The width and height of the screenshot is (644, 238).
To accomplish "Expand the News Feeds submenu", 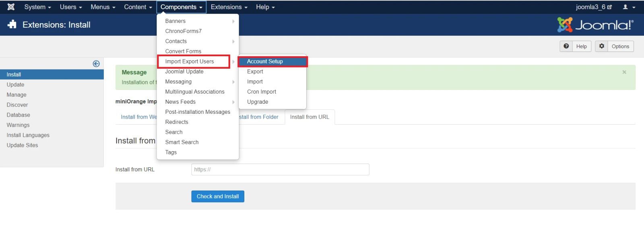I will pos(198,102).
